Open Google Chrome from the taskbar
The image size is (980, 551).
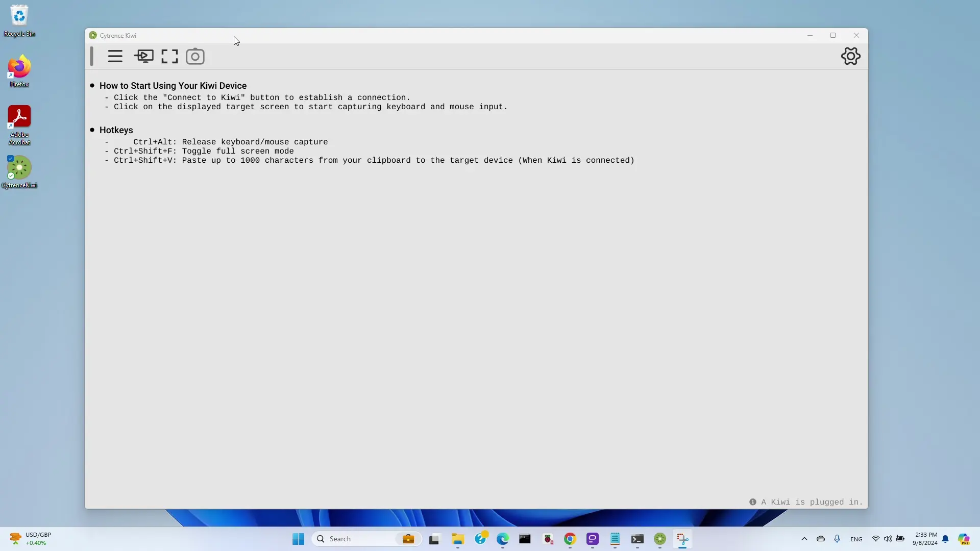[x=570, y=539]
